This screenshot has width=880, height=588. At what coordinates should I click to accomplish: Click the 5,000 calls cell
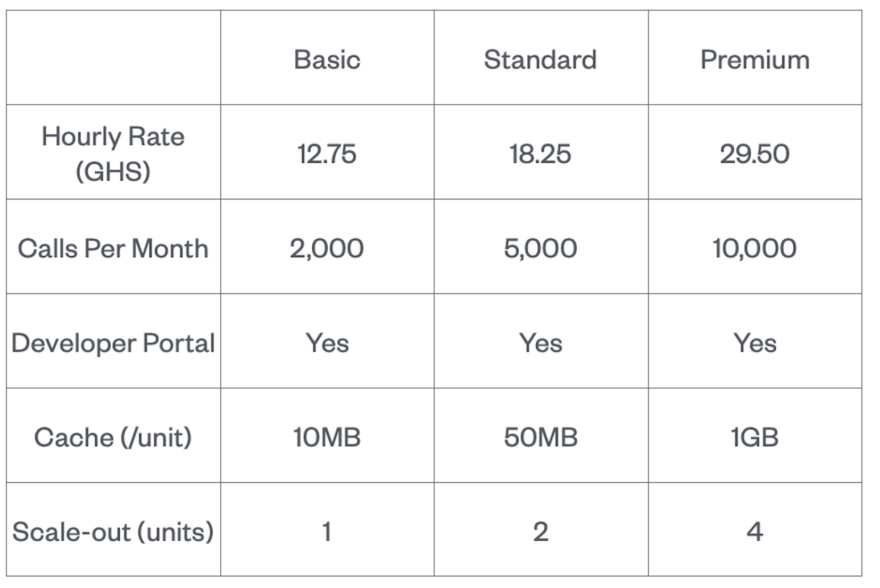point(540,248)
